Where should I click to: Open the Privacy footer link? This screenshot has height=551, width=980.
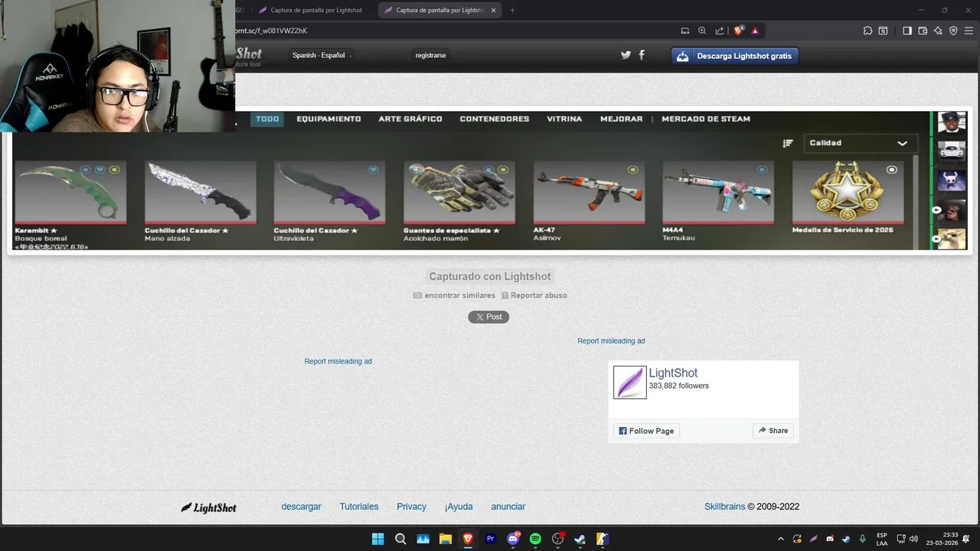[x=411, y=507]
